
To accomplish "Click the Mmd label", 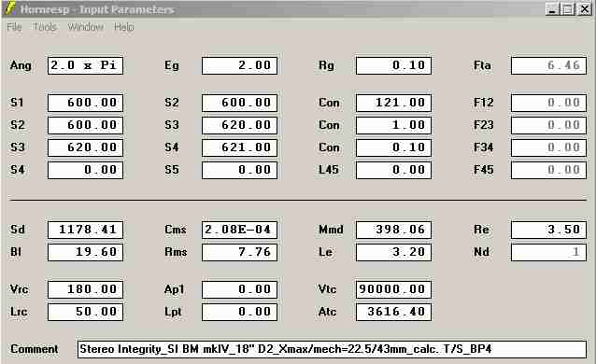I will 331,230.
